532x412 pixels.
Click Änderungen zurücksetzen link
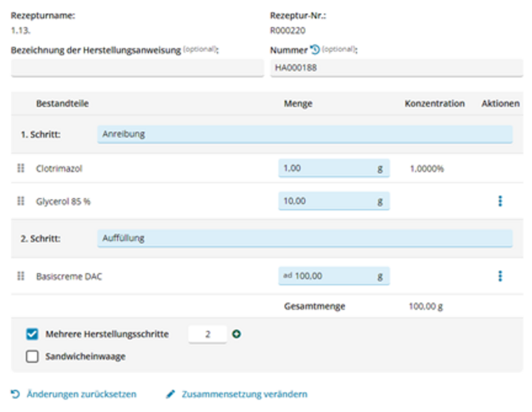coord(81,394)
